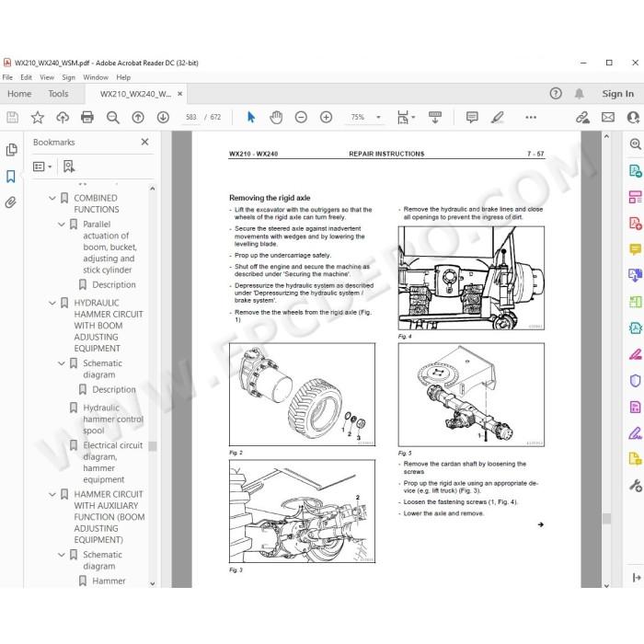
Task: Toggle the Bookmarks panel ribbon icon
Action: coord(11,177)
